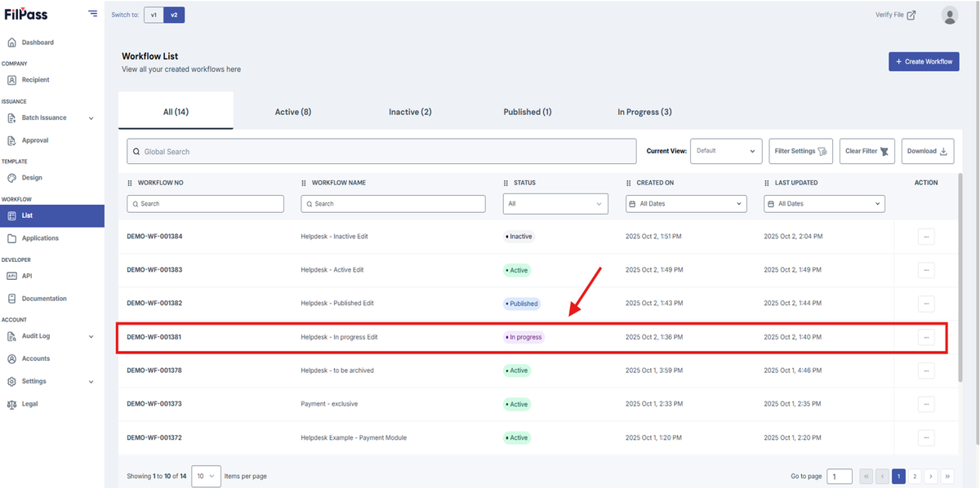This screenshot has height=488, width=980.
Task: Open the workflow List menu item
Action: pyautogui.click(x=52, y=215)
